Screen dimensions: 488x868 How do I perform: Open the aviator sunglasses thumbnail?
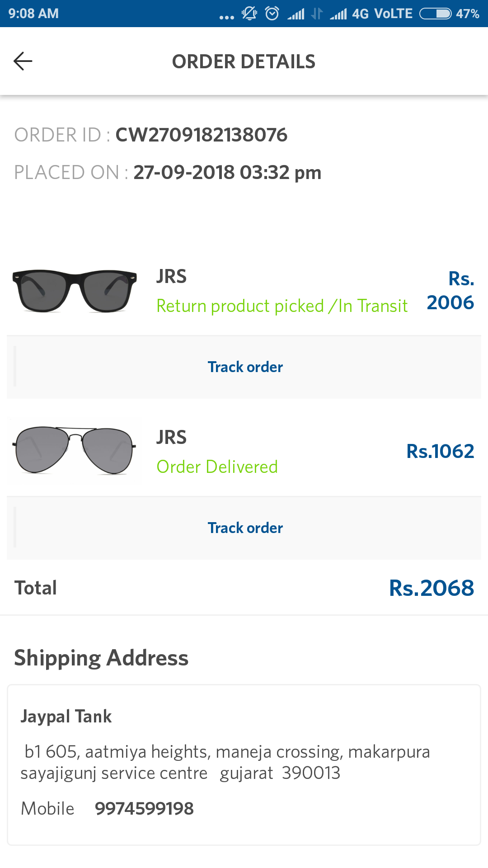click(x=75, y=450)
